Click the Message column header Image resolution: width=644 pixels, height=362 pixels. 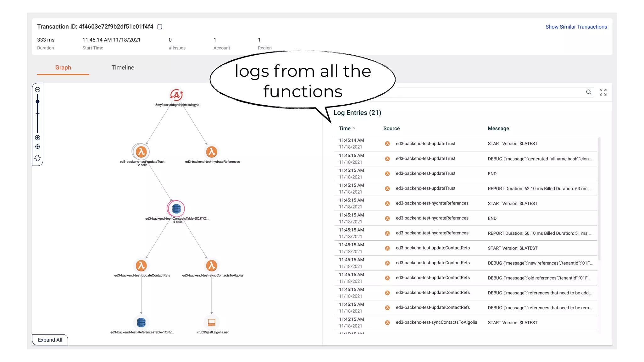point(498,129)
